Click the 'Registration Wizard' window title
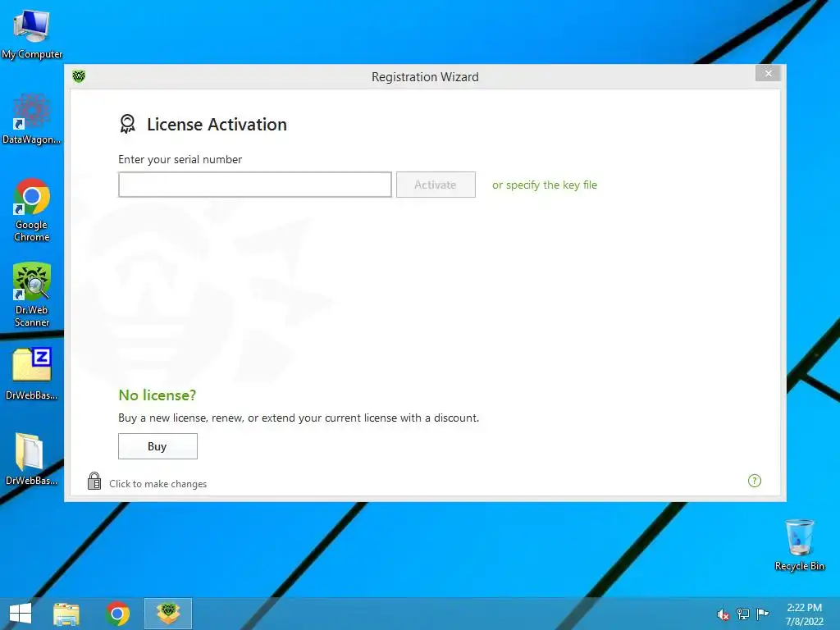Viewport: 840px width, 630px height. [425, 76]
